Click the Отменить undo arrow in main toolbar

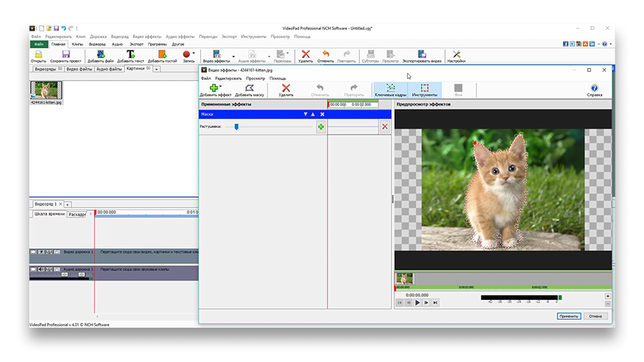click(x=326, y=54)
